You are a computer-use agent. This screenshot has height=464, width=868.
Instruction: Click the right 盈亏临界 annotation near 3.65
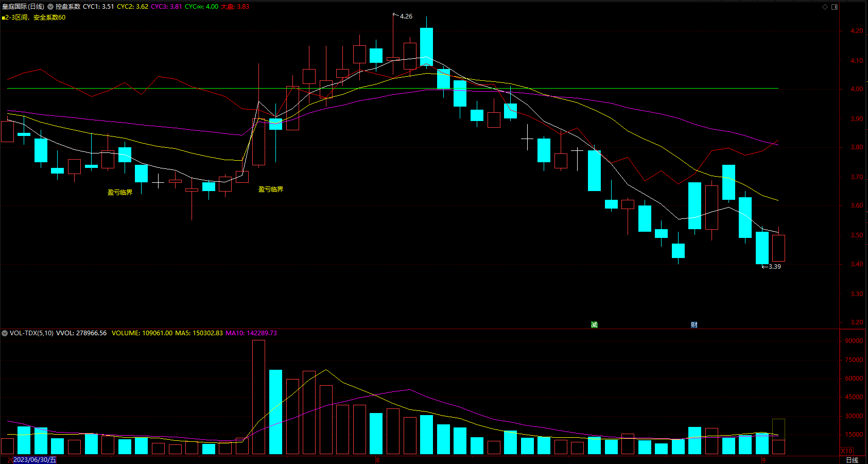click(271, 190)
